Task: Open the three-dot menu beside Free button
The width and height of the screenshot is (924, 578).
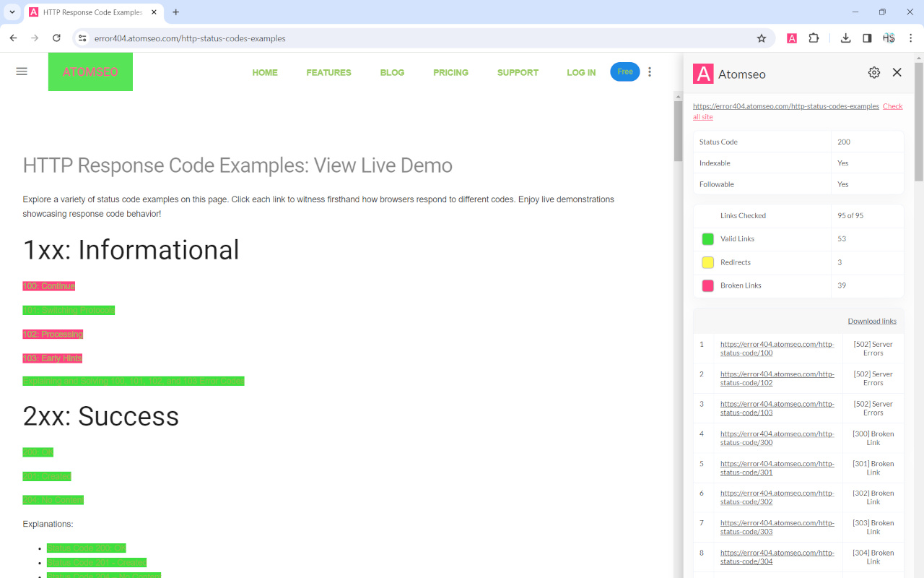Action: (650, 72)
